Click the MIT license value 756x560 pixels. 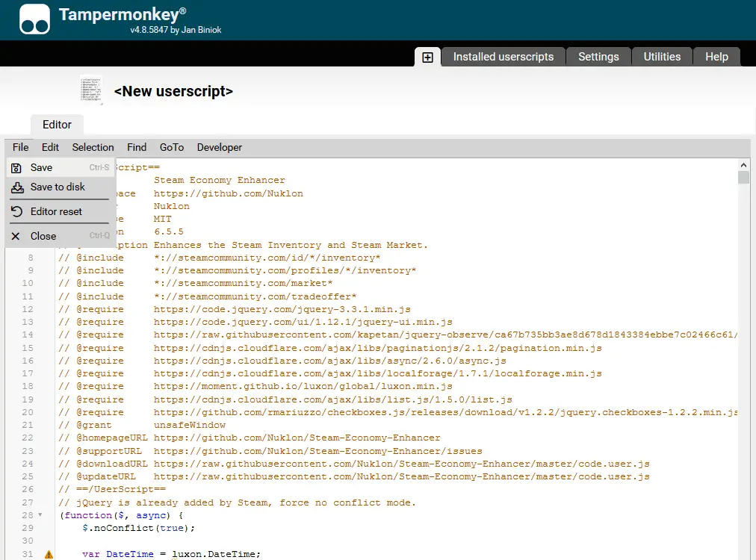click(163, 220)
